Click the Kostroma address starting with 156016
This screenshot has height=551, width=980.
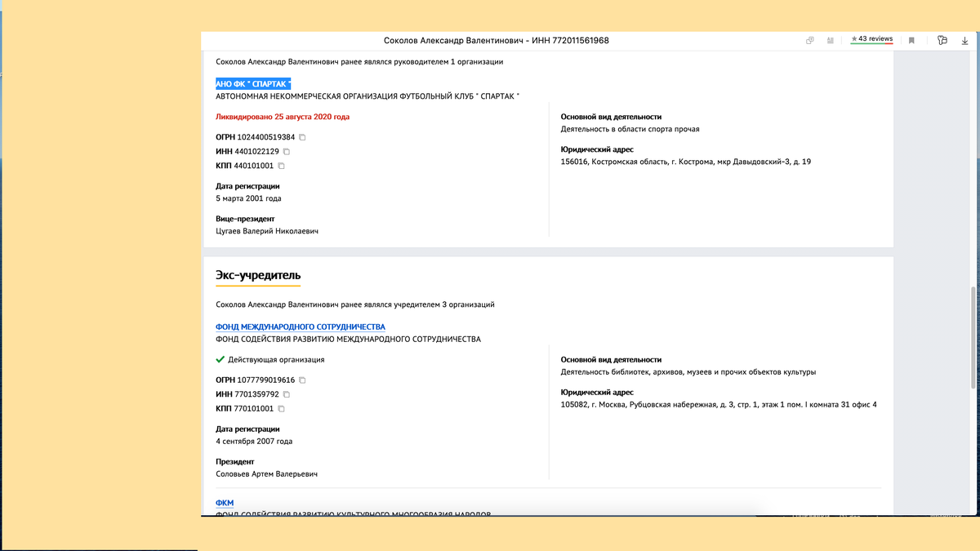(686, 162)
